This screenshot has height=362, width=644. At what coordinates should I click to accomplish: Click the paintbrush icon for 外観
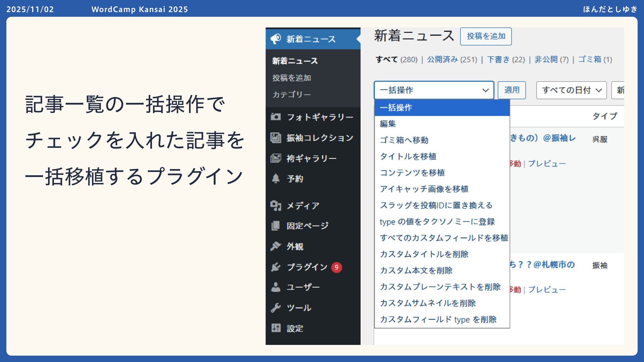click(x=276, y=246)
